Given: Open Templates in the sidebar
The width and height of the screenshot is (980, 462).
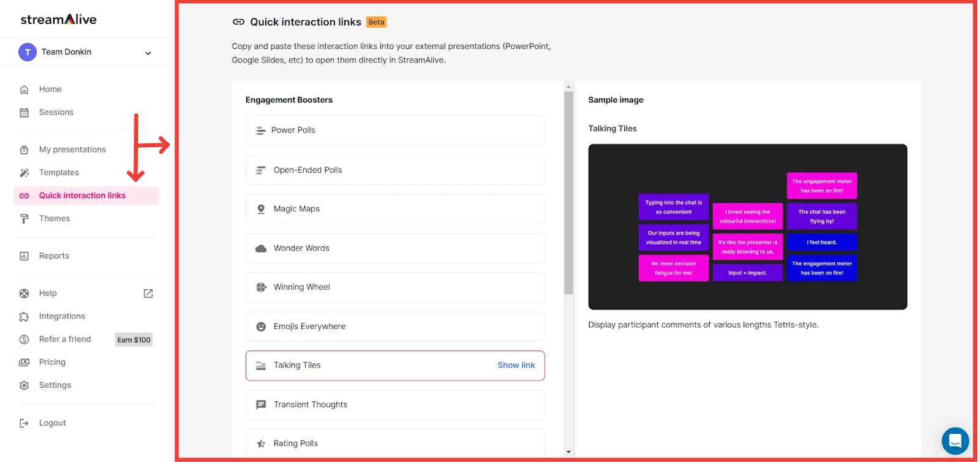Looking at the screenshot, I should click(x=59, y=173).
